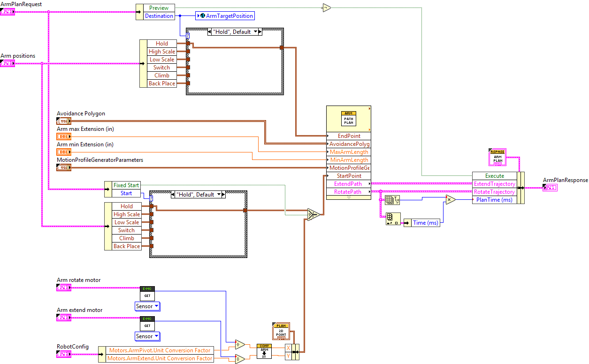The image size is (589, 364).
Task: Click the GET node wired to Arm rotate motor
Action: 147,294
